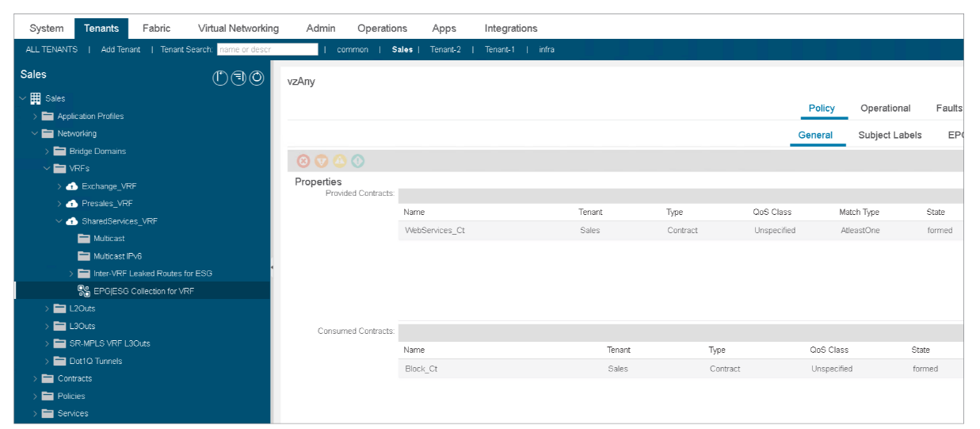Screen dimensions: 980x429
Task: Switch to the Subject Labels tab
Action: [x=890, y=136]
